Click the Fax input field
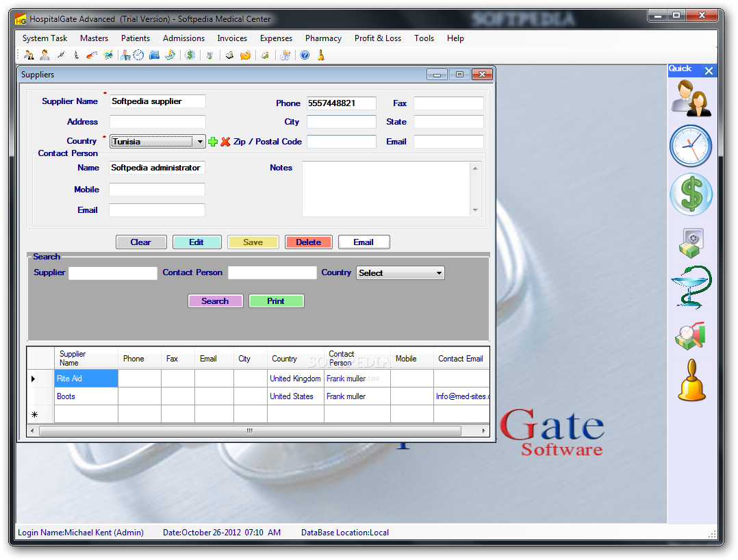Viewport: 738px width, 560px height. [x=448, y=103]
